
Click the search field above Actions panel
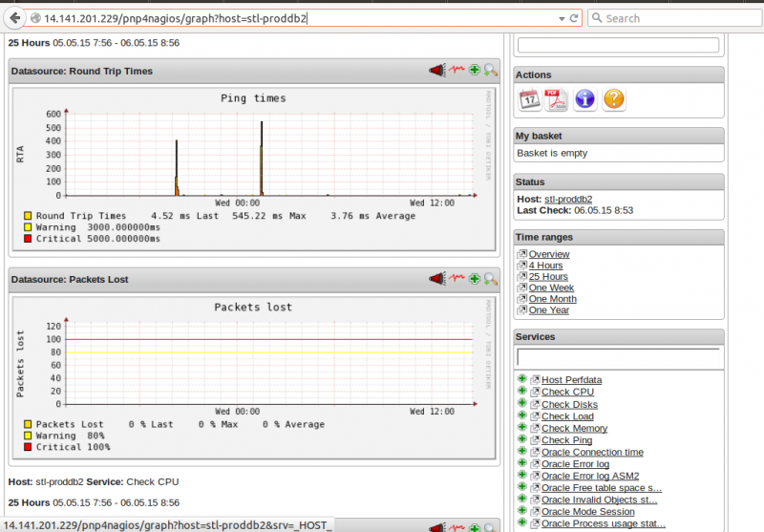point(618,45)
